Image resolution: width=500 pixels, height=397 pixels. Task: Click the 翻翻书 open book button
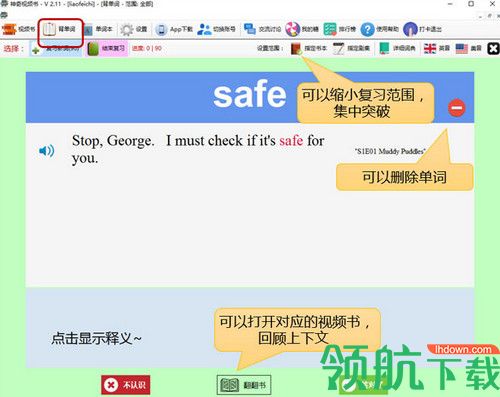(x=244, y=385)
